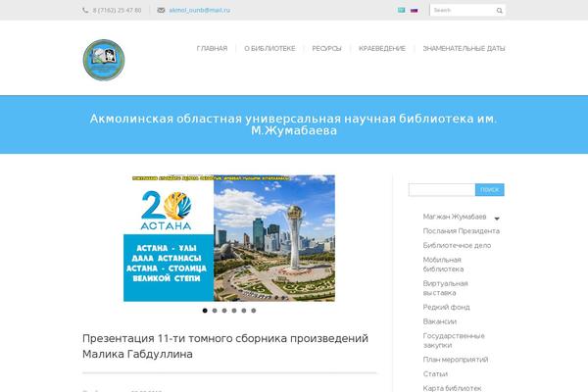Click the library name heading in blue banner
588x392 pixels.
click(x=294, y=124)
